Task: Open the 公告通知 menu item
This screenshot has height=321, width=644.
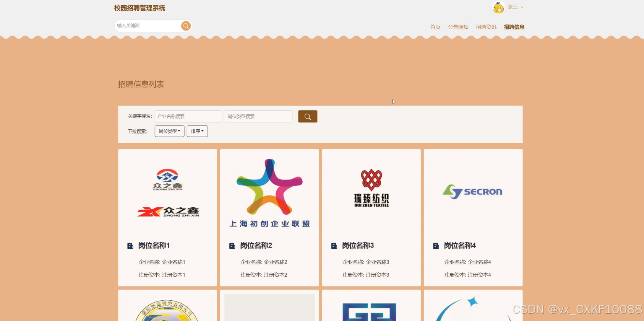Action: point(458,27)
